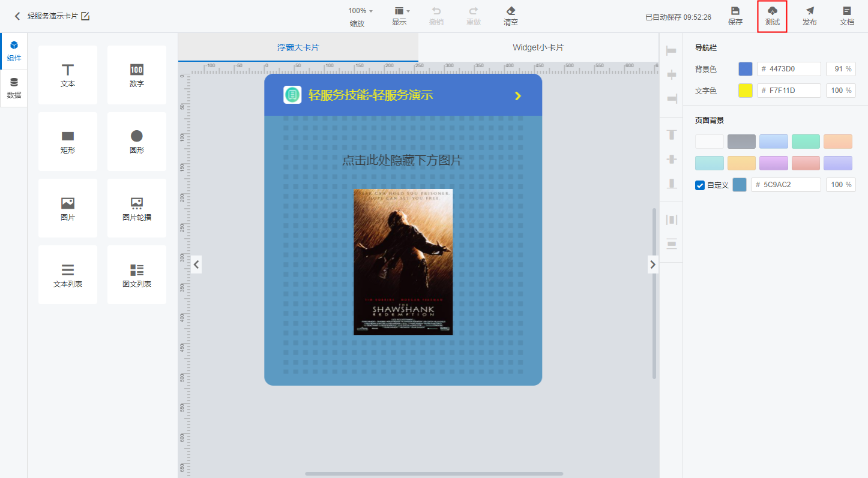
Task: Pick the mint green page background preset
Action: 806,142
